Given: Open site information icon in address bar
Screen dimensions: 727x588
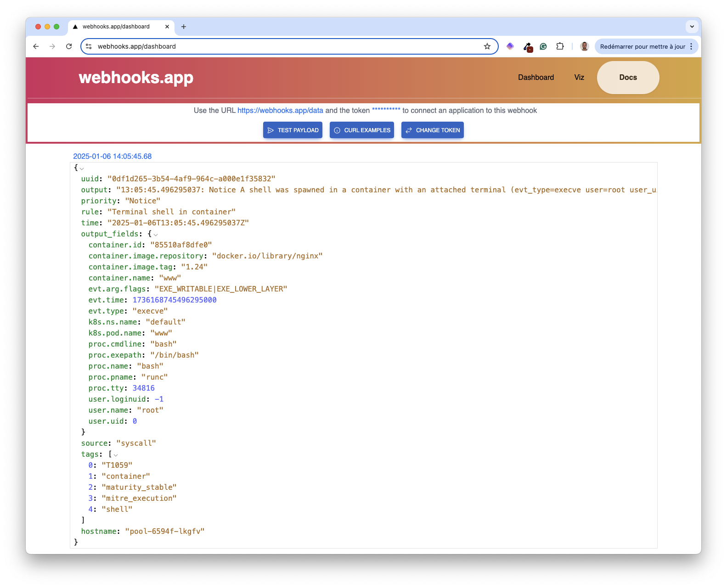Looking at the screenshot, I should [89, 46].
